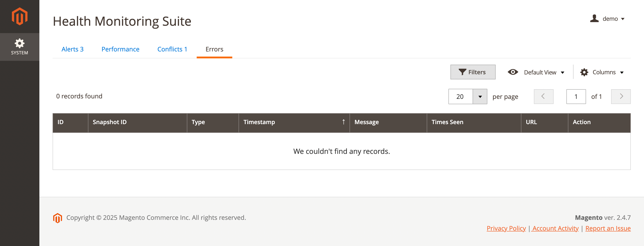Switch to the Conflicts tab
Image resolution: width=644 pixels, height=246 pixels.
(172, 49)
